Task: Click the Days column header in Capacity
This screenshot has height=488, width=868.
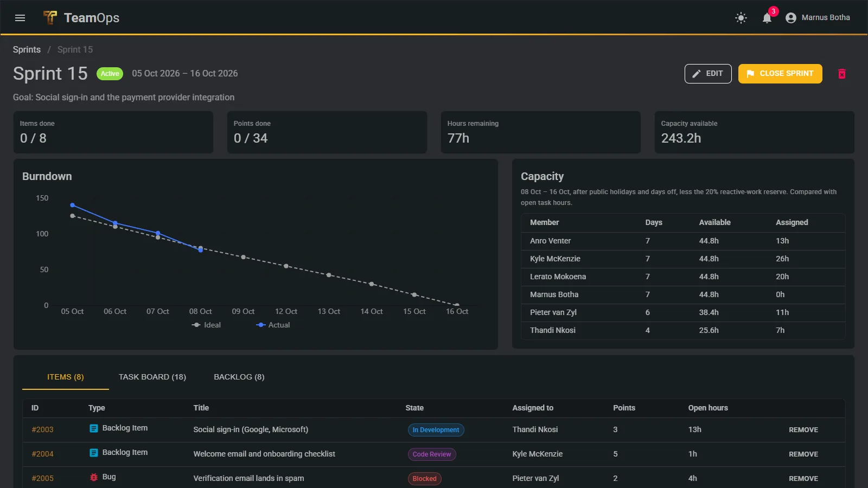Action: click(x=654, y=222)
